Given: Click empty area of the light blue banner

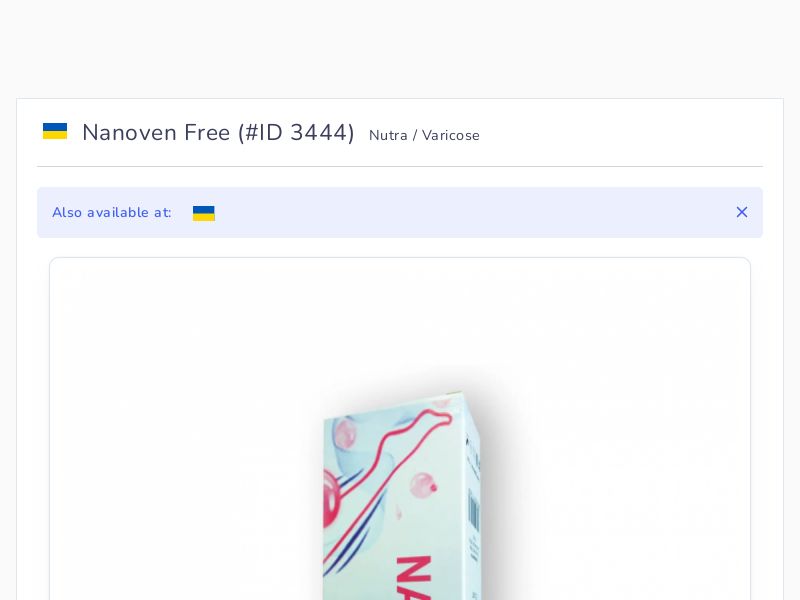Looking at the screenshot, I should 459,212.
